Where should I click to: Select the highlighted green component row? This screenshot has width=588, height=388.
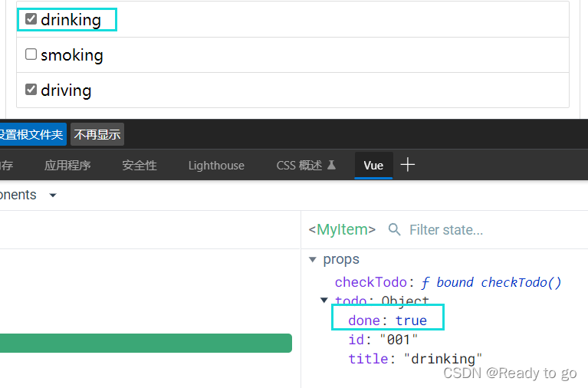pos(146,343)
